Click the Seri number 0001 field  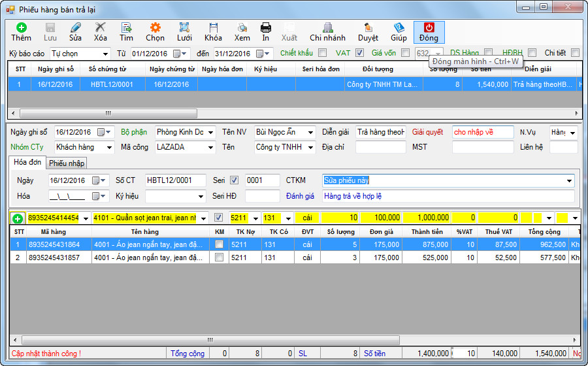point(262,180)
